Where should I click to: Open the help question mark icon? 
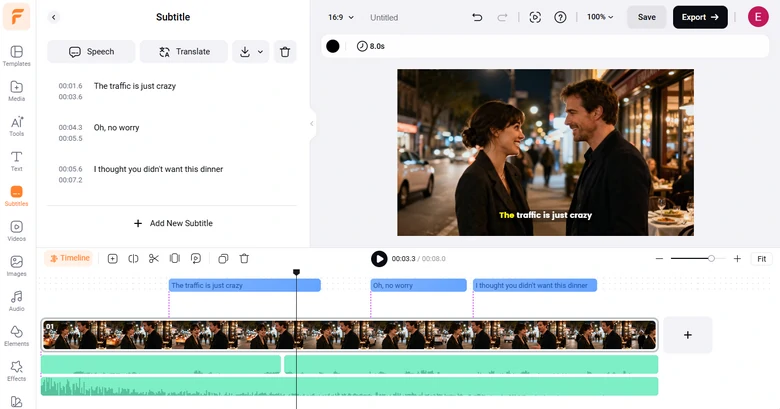560,17
